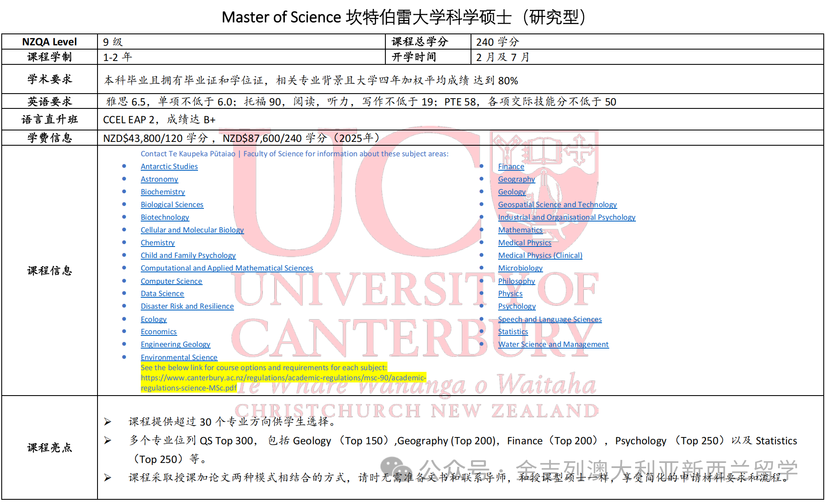Click the '课程总学分' label cell
Image resolution: width=825 pixels, height=504 pixels.
(x=428, y=42)
